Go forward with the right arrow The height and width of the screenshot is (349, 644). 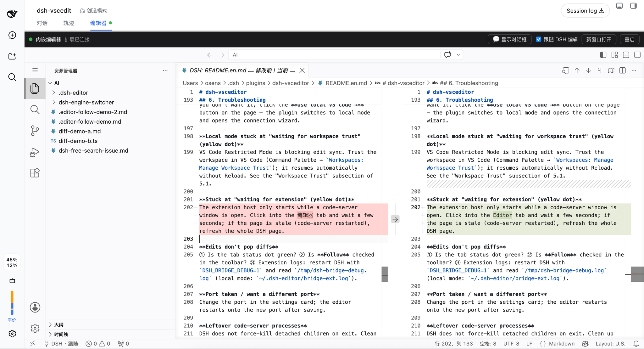click(x=221, y=55)
